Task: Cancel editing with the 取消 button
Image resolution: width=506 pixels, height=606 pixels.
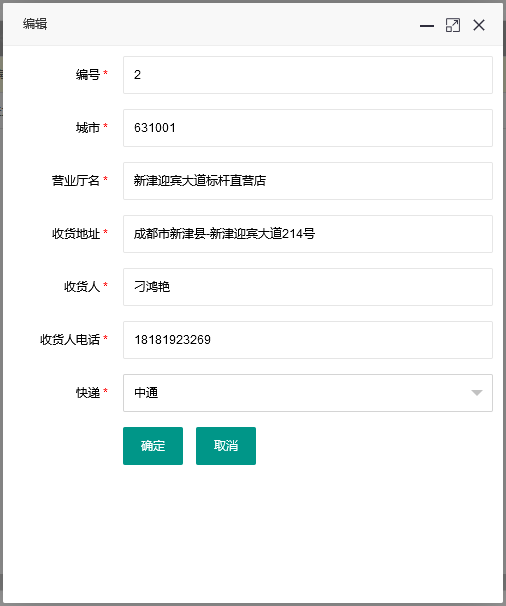Action: tap(226, 446)
